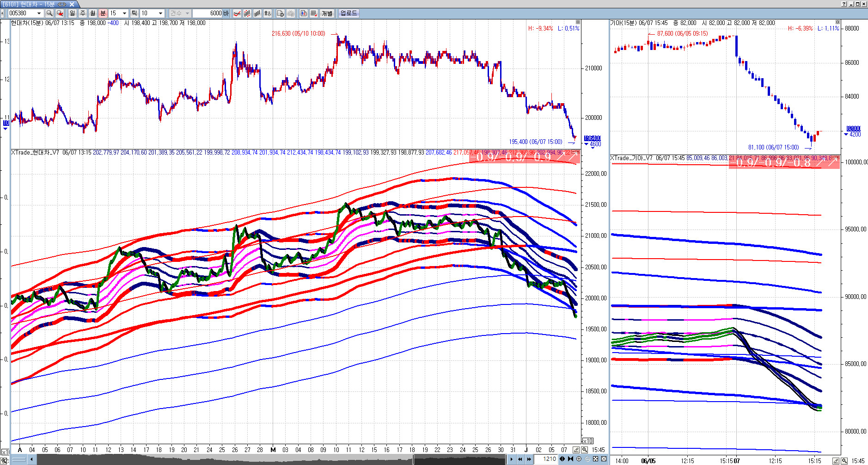This screenshot has height=465, width=868.
Task: Click the line chart type icon
Action: click(x=237, y=13)
